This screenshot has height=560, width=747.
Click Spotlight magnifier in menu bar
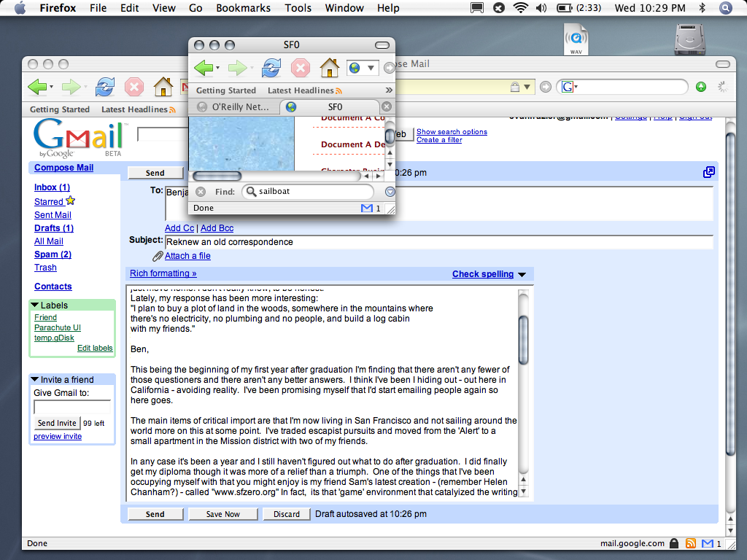pos(725,8)
